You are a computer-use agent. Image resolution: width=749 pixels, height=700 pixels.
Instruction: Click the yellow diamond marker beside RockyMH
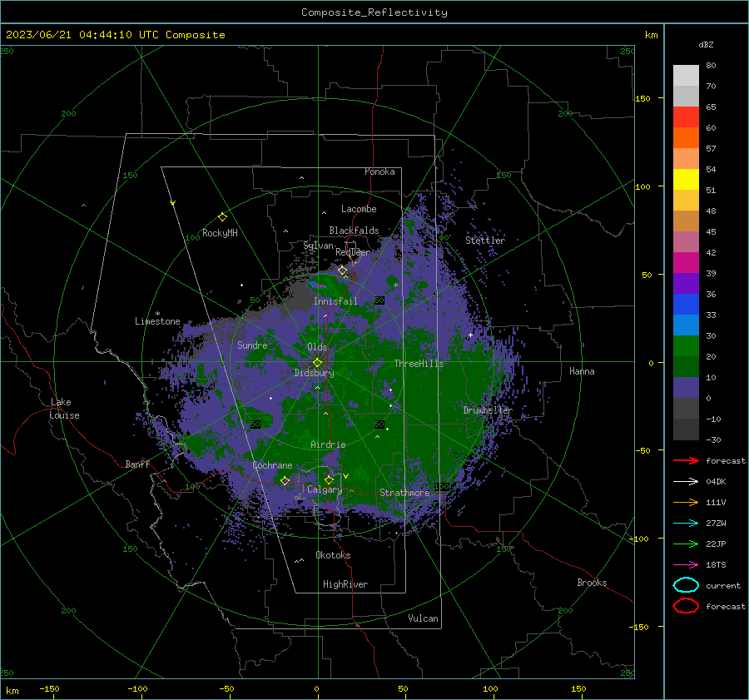click(x=222, y=217)
